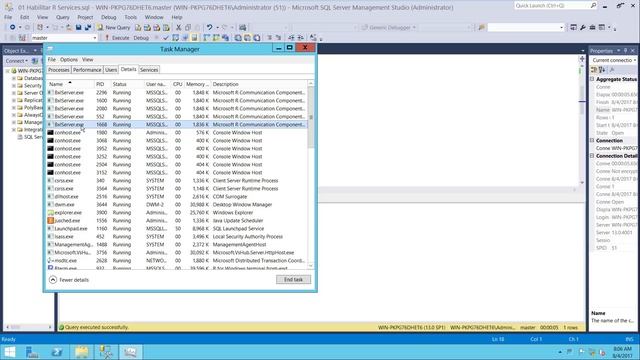Open the Connect dropdown in Object Explorer

tap(17, 61)
